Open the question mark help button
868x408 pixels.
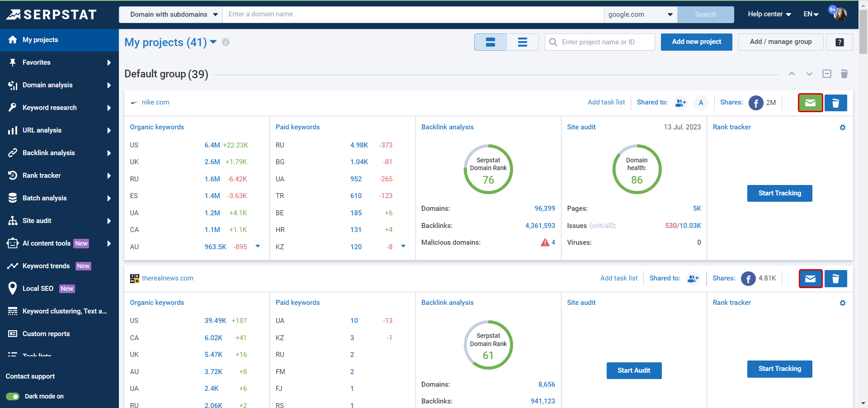click(x=840, y=42)
